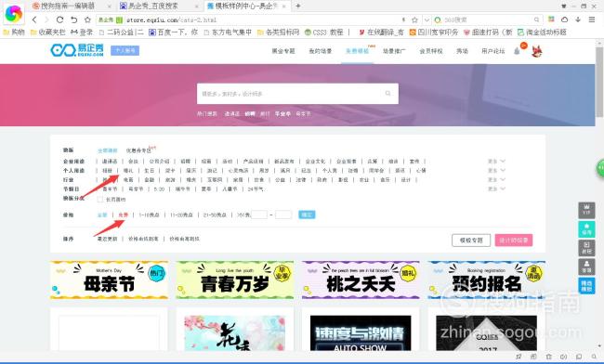Image resolution: width=604 pixels, height=364 pixels.
Task: Expand 更多 on the 个人用途 row
Action: [496, 171]
